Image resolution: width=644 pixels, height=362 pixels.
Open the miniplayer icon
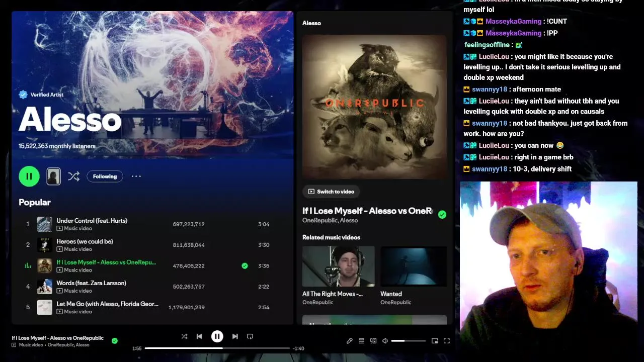pyautogui.click(x=435, y=341)
